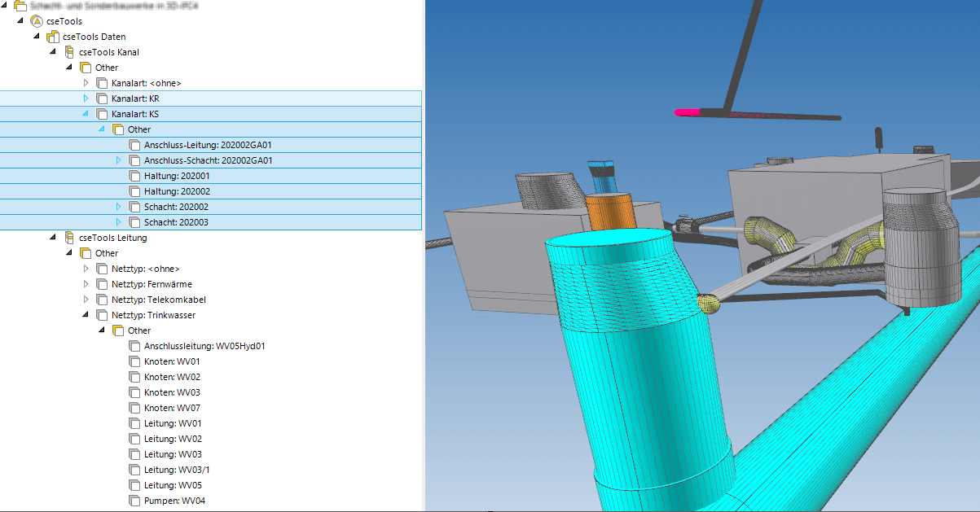
Task: Click the icon beside Haltung: 202001
Action: point(134,176)
